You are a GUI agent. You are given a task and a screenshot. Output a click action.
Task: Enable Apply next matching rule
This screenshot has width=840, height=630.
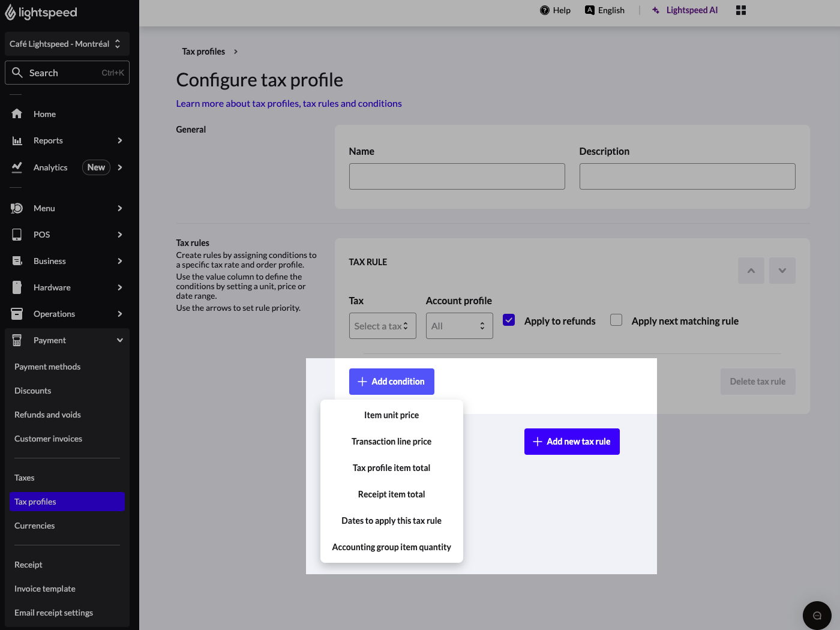pyautogui.click(x=616, y=320)
